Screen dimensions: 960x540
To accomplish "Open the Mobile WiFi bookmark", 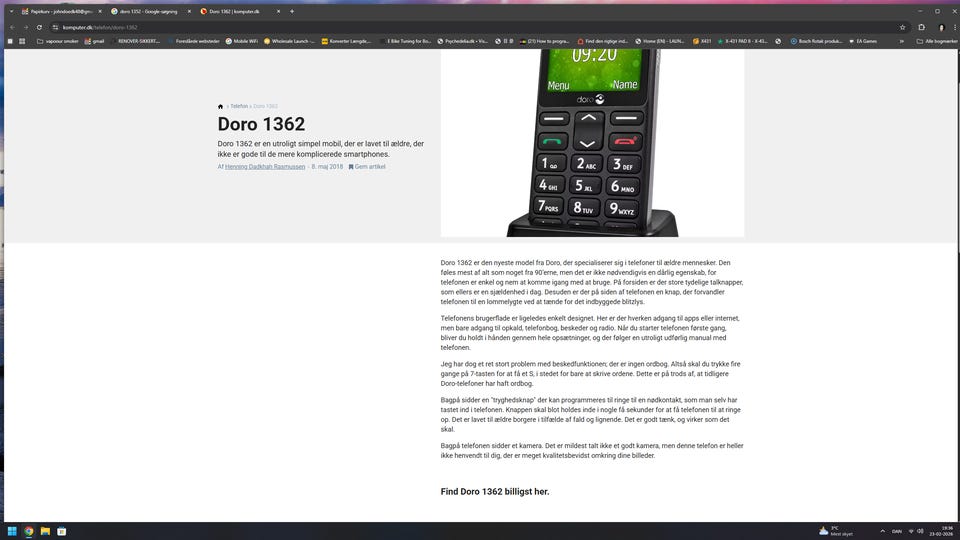I will [x=241, y=41].
